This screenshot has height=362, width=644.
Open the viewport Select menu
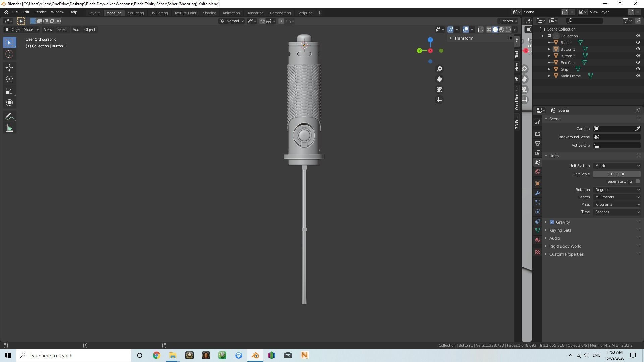pyautogui.click(x=62, y=29)
